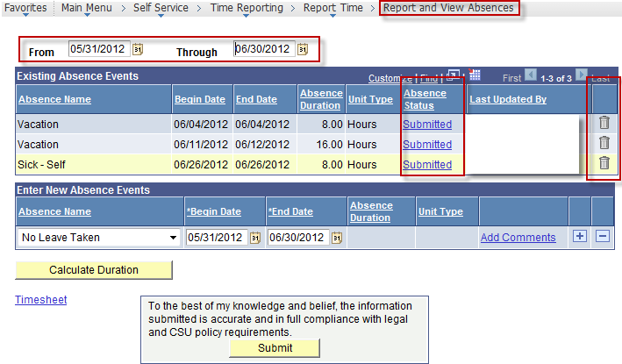The height and width of the screenshot is (364, 622).
Task: Open Time Reporting breadcrumb menu
Action: [247, 8]
